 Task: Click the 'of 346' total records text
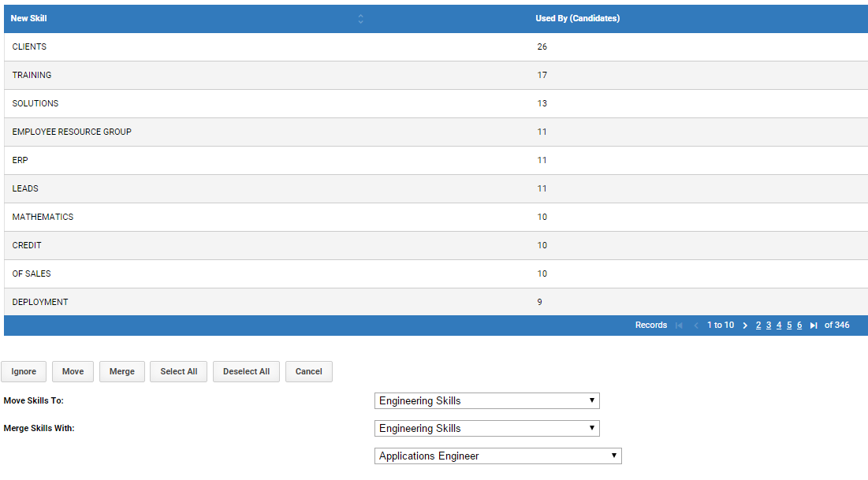[x=837, y=325]
